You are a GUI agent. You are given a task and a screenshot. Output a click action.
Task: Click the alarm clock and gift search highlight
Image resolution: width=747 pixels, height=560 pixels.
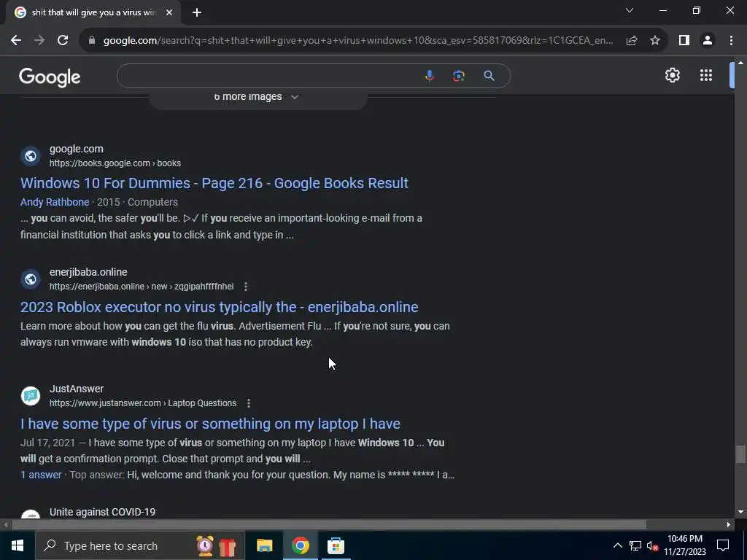coord(216,545)
